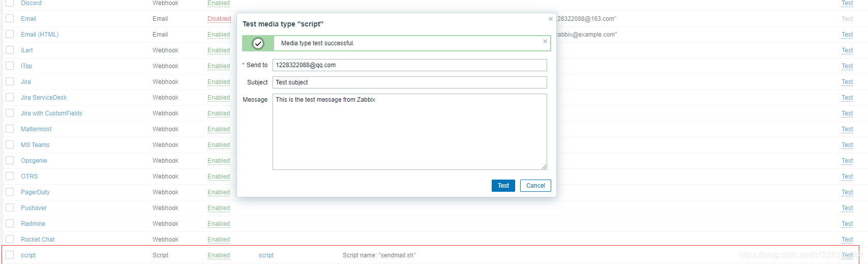Check the script media type checkbox
Viewport: 868px width, 264px height.
[10, 255]
